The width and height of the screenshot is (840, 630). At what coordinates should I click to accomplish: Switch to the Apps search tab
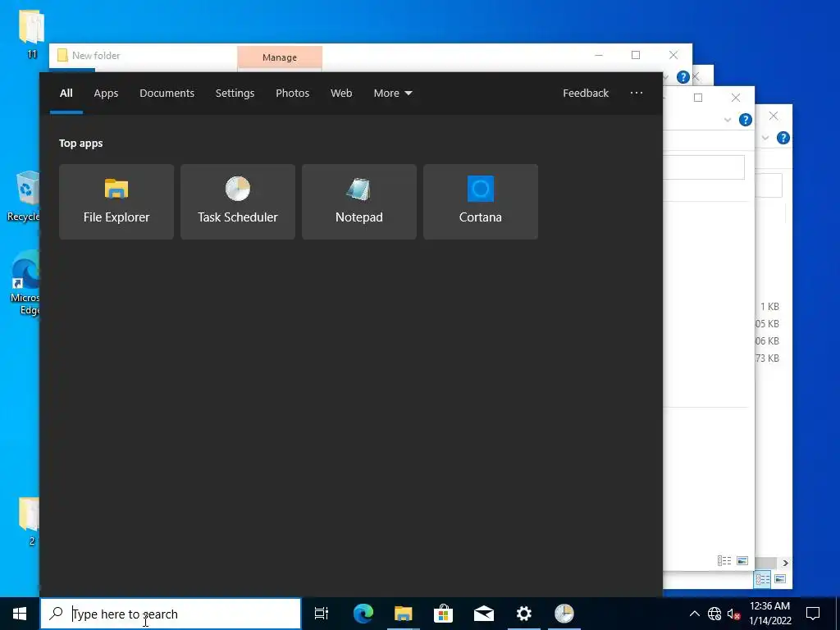tap(106, 94)
